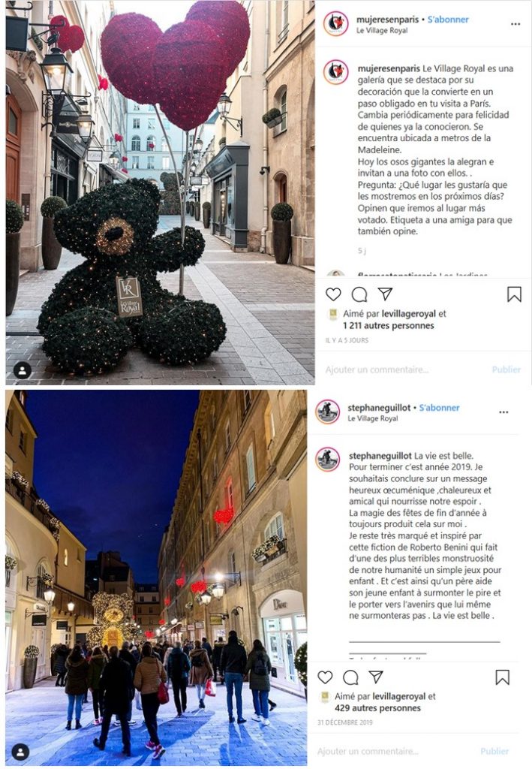
Task: Share stephaneguillot post via paper plane icon
Action: click(376, 677)
